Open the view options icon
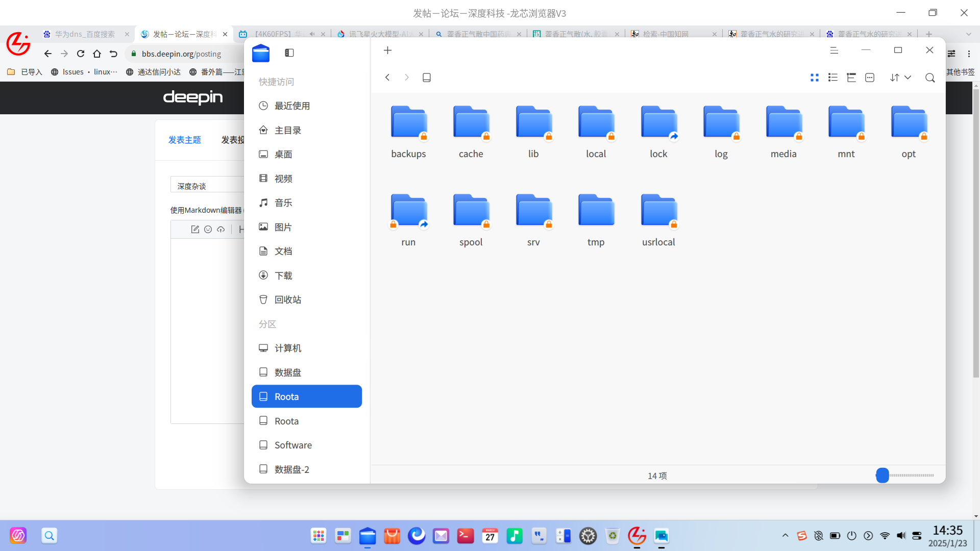This screenshot has width=980, height=551. tap(870, 78)
